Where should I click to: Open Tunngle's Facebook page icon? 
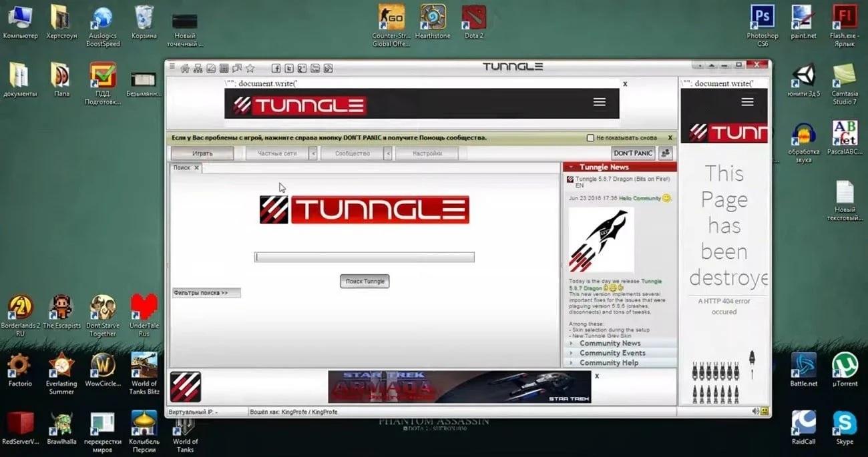[276, 68]
